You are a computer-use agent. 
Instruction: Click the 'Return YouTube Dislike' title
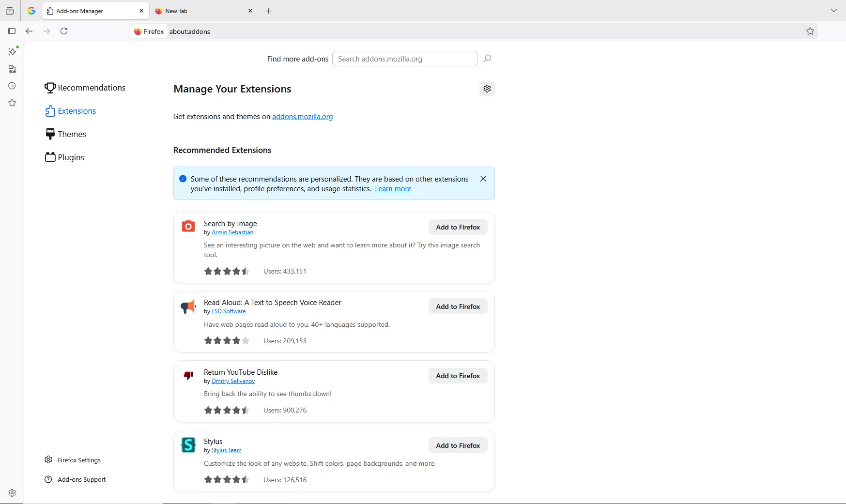point(241,372)
